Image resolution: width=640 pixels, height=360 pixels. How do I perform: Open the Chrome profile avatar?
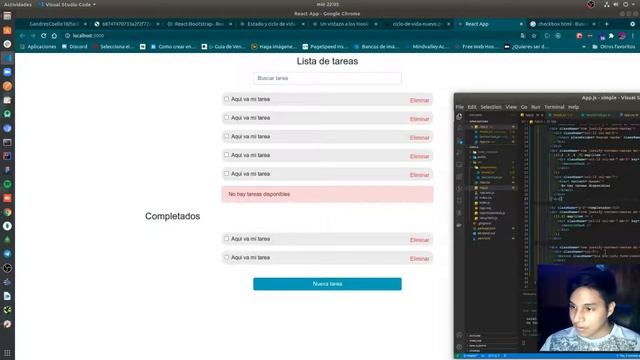(x=622, y=36)
